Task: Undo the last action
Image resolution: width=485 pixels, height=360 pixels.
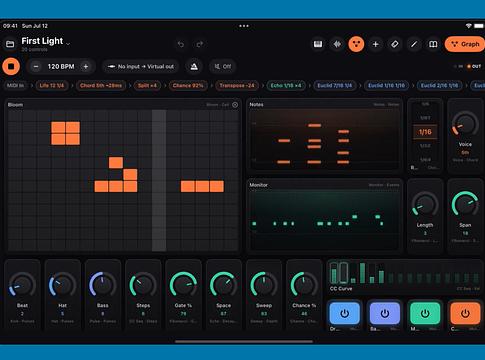Action: 181,44
